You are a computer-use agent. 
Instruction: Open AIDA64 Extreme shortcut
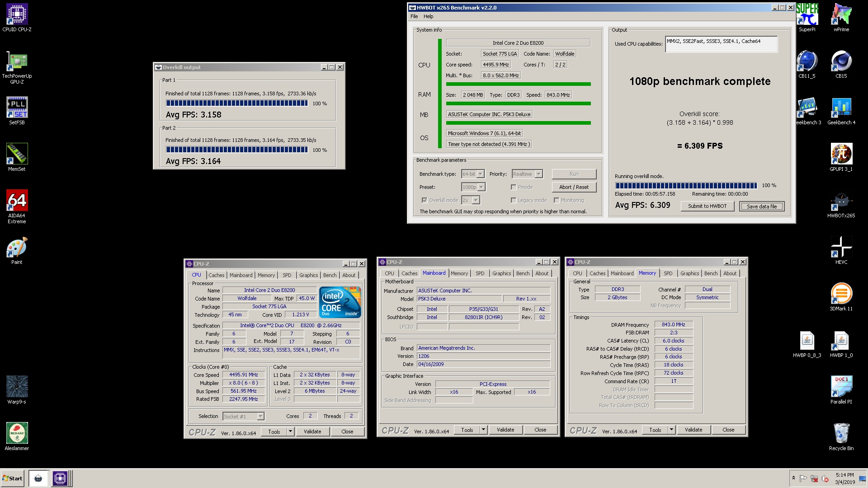pyautogui.click(x=17, y=207)
